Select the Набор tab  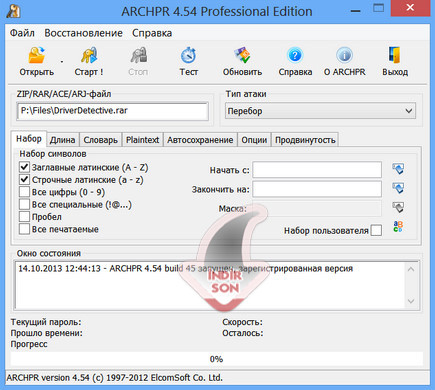pos(29,139)
